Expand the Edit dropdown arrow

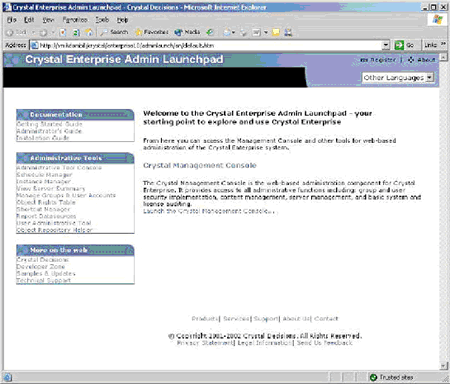click(x=266, y=32)
